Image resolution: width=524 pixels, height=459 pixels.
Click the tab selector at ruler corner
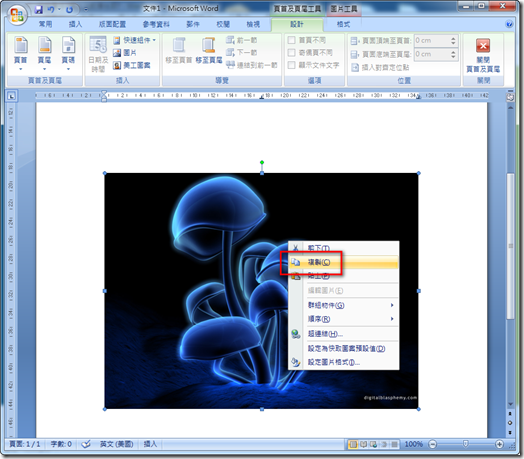[11, 96]
